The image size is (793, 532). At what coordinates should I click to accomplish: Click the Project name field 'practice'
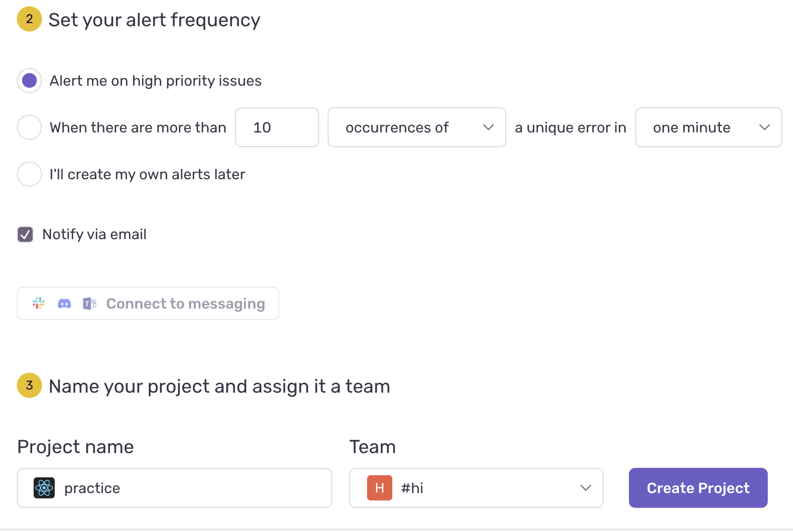click(x=189, y=488)
